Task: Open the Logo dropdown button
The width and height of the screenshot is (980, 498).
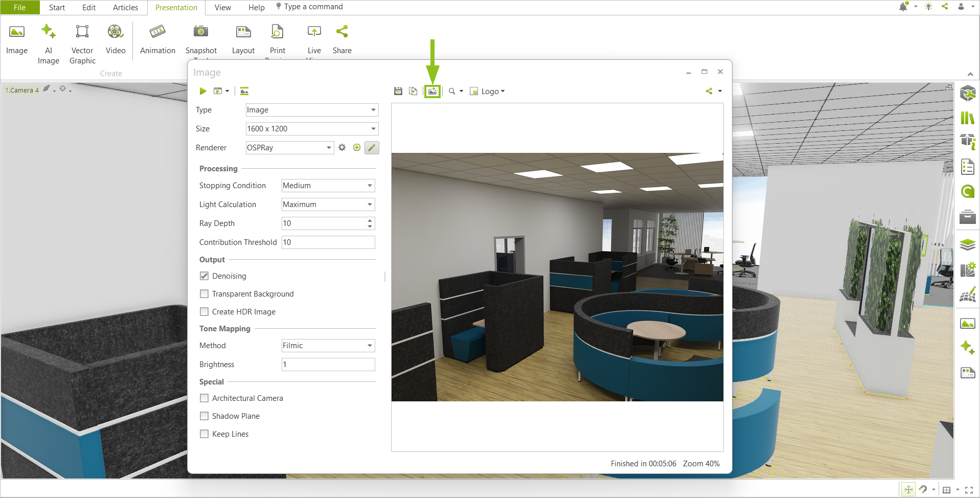Action: 488,92
